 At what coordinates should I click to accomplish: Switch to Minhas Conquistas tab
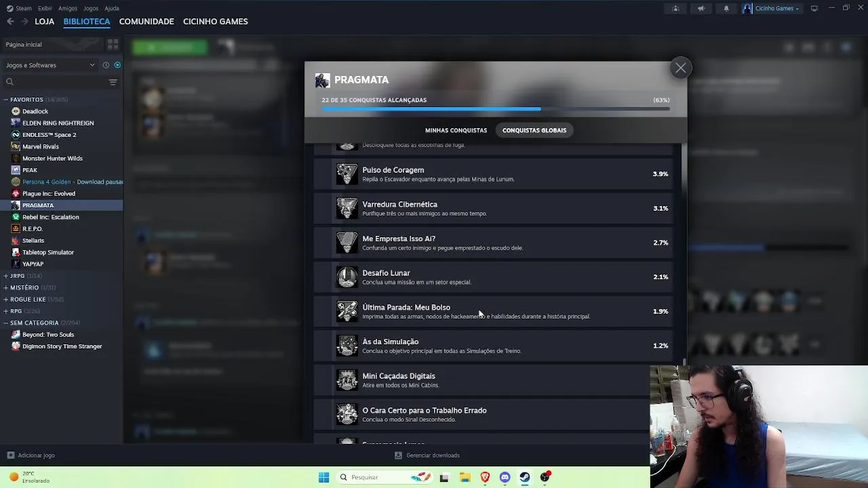(456, 130)
